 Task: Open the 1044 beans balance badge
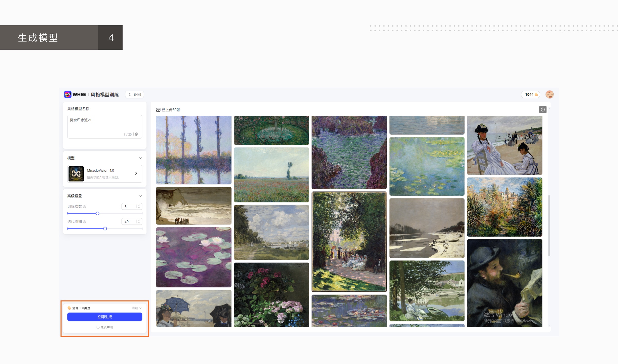(531, 94)
